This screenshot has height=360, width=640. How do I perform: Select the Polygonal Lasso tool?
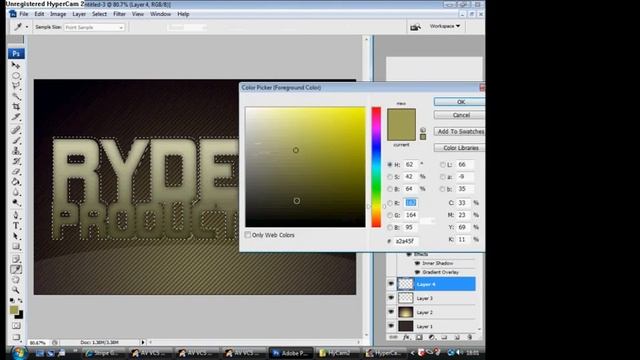(x=16, y=86)
